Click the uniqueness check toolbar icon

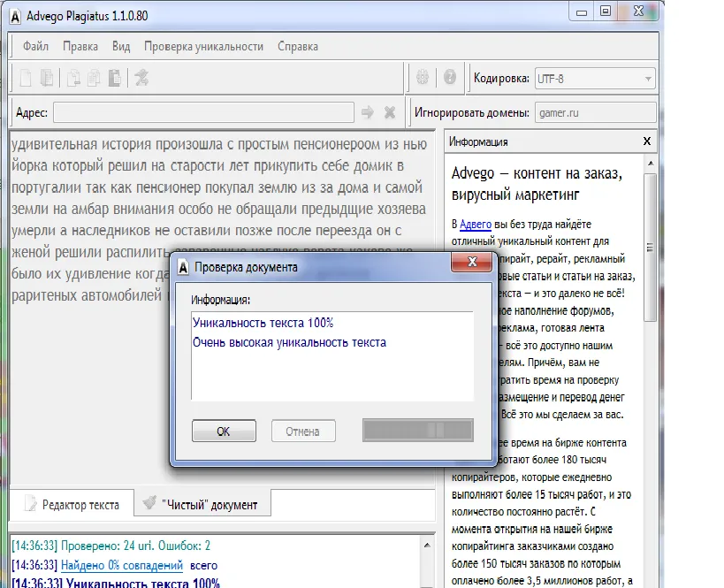[141, 78]
